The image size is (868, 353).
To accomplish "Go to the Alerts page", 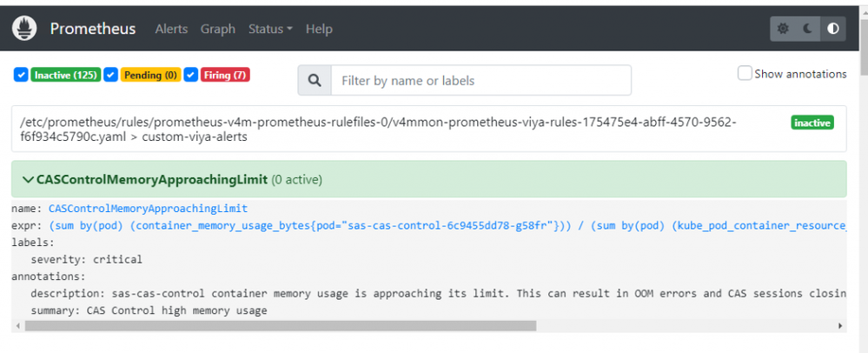I will pos(171,29).
